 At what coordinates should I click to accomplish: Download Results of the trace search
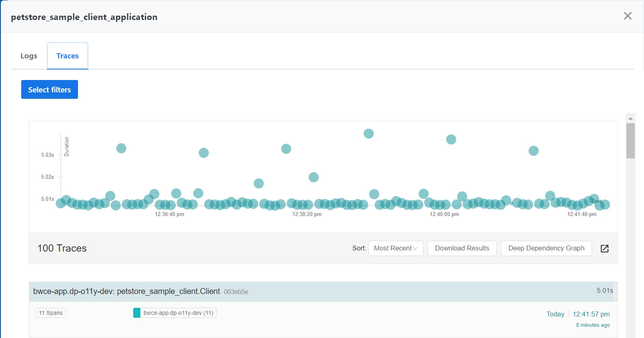[462, 248]
